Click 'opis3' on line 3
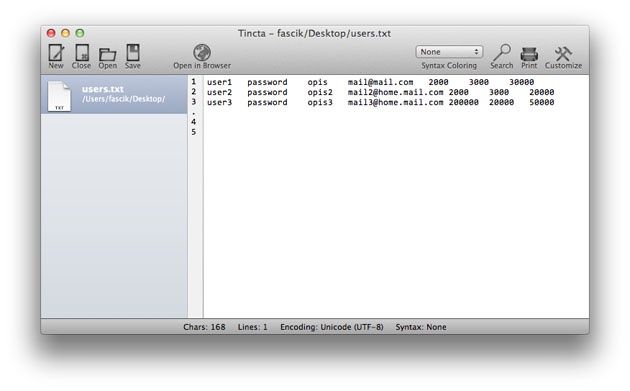 click(320, 102)
